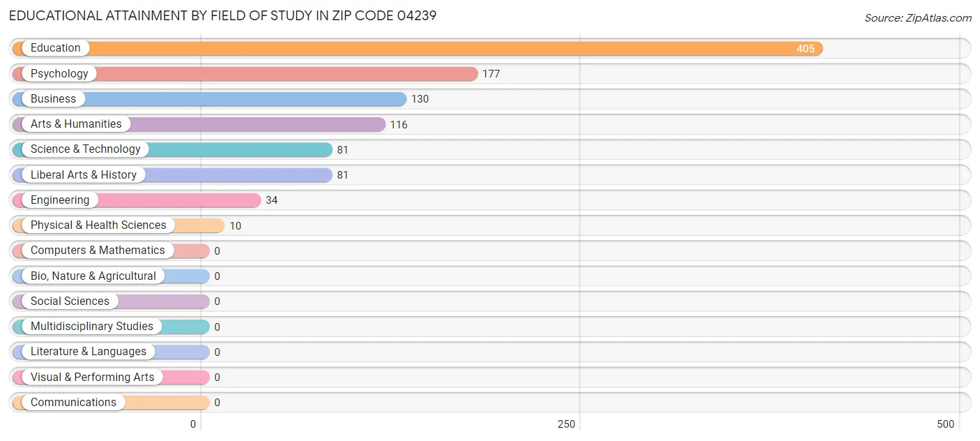Screen dimensions: 980x441
Task: Click the 177 value beside Psychology
Action: [491, 74]
